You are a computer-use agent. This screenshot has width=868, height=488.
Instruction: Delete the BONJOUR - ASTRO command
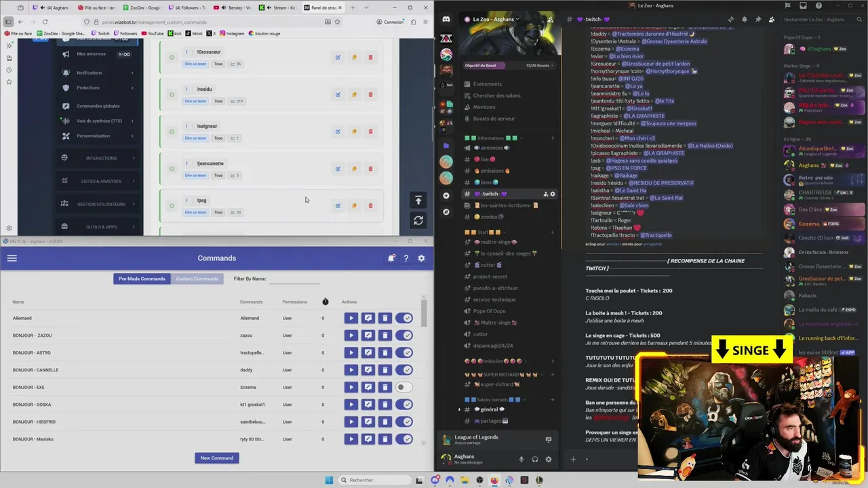point(384,352)
